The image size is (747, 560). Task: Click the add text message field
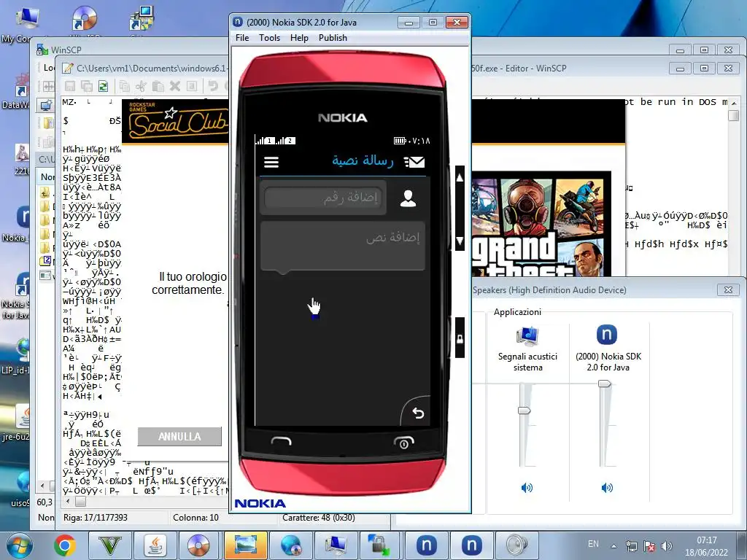[343, 246]
